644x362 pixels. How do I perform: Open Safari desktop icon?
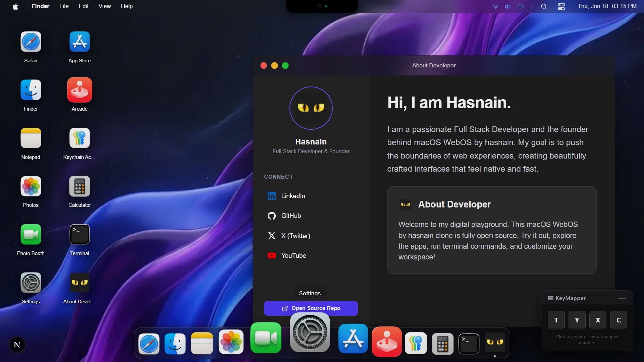click(x=31, y=42)
